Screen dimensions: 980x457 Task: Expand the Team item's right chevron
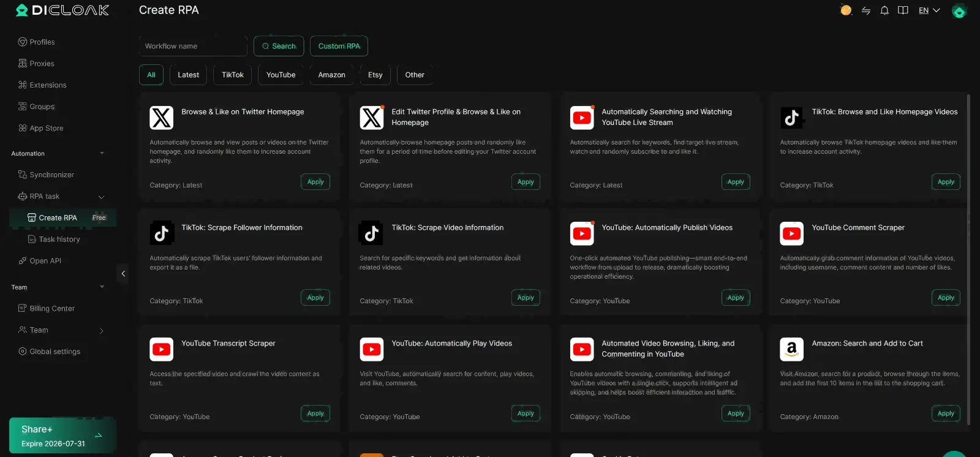pos(102,330)
